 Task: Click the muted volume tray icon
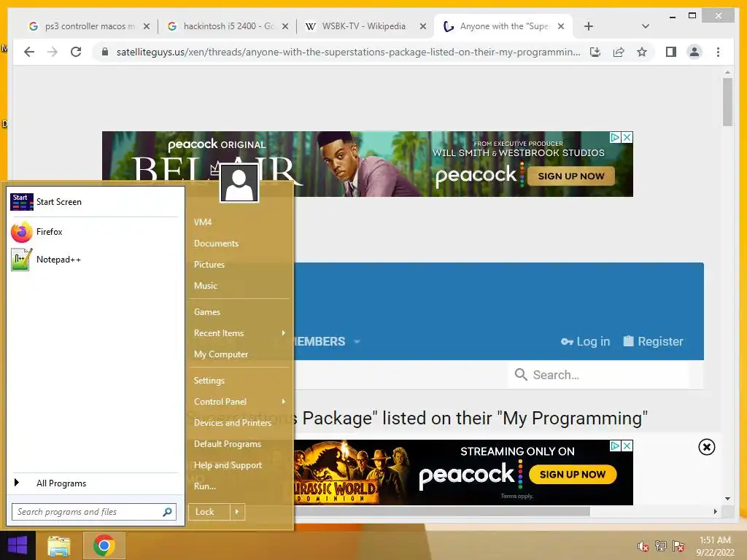click(643, 546)
